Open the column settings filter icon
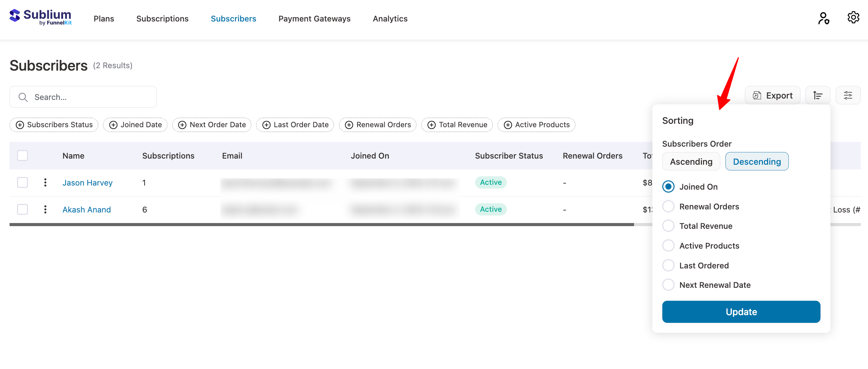Screen dimensions: 868x369 tap(848, 95)
